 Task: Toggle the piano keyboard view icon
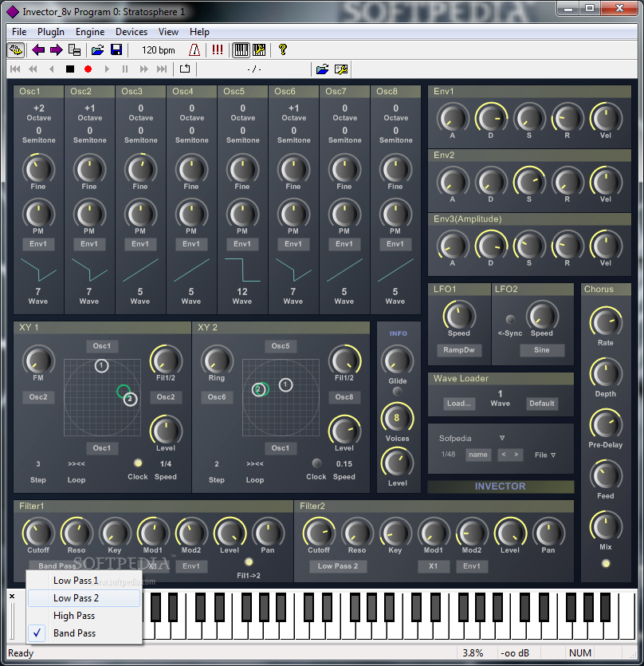coord(241,50)
